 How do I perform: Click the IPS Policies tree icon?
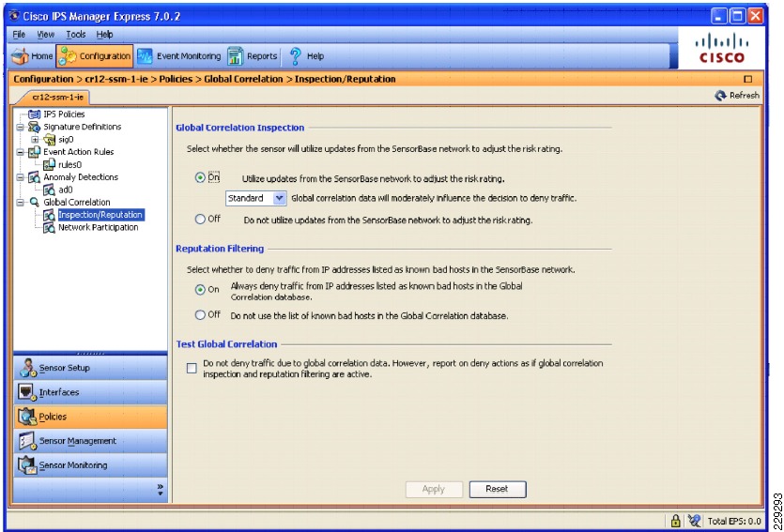click(x=35, y=114)
